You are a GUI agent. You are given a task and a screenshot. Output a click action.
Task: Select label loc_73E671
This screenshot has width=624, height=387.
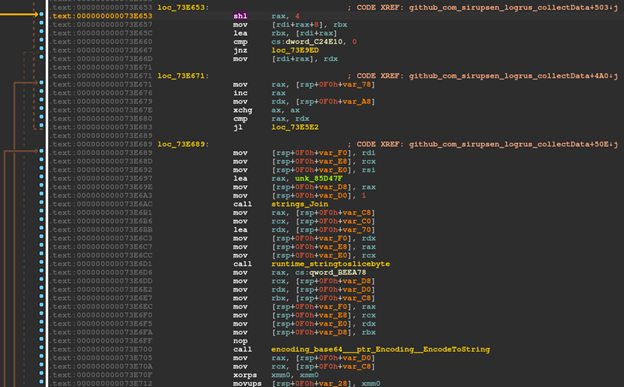(183, 76)
